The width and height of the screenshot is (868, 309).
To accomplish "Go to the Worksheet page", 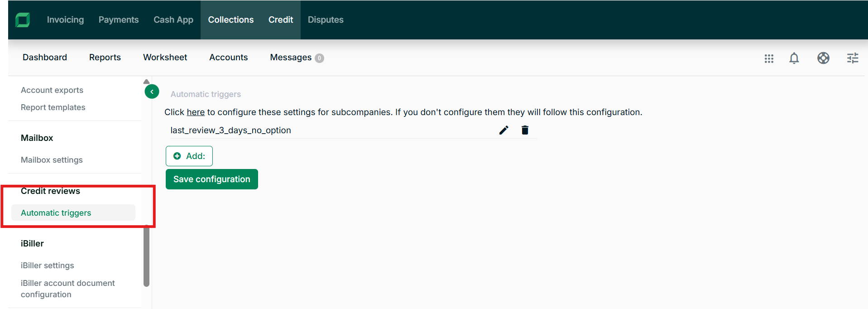I will (x=165, y=58).
